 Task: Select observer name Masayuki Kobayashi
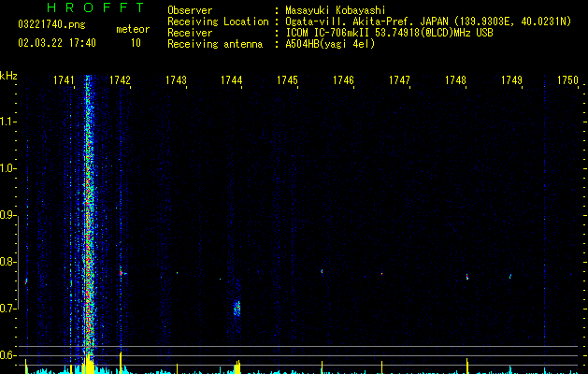[336, 10]
